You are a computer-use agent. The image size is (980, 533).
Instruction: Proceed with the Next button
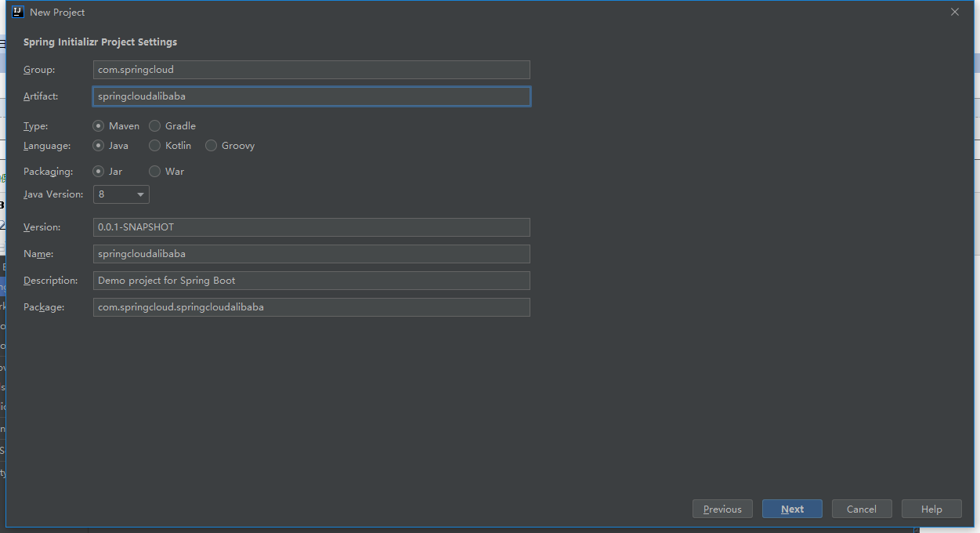tap(792, 509)
